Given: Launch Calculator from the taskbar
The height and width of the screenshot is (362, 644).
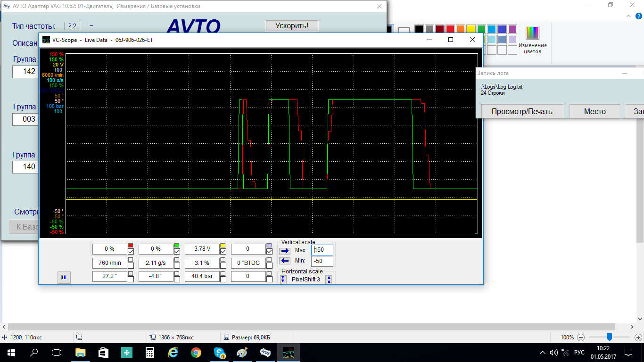Looking at the screenshot, I should [150, 352].
